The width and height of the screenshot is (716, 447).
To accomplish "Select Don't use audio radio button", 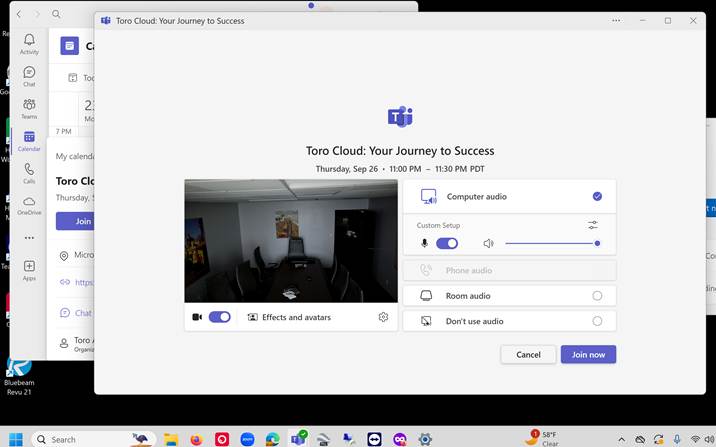I will point(597,321).
